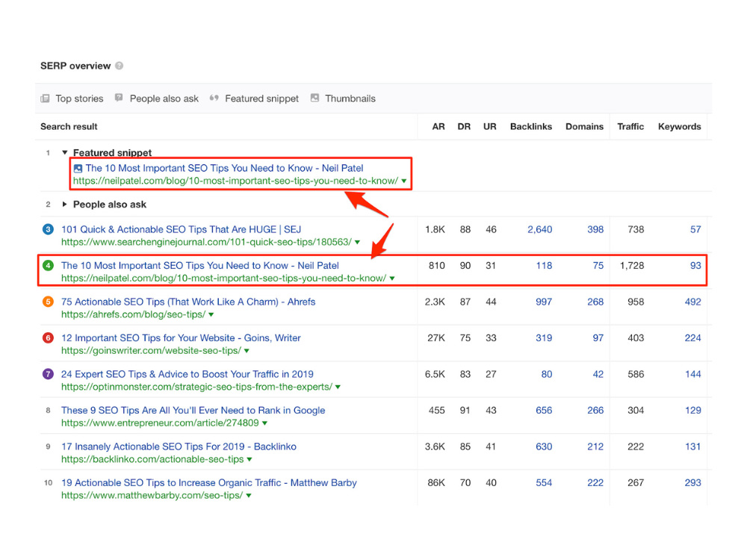Expand the People also ask row
This screenshot has width=747, height=560.
tap(65, 205)
